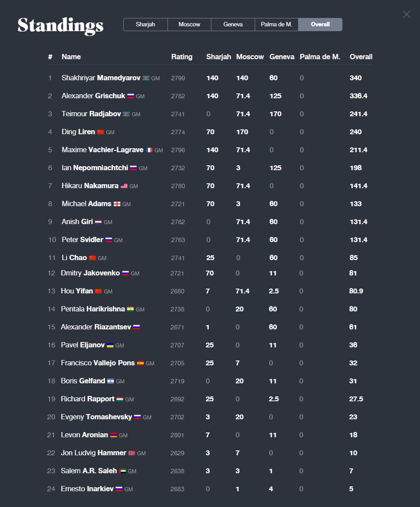This screenshot has height=507, width=420.
Task: Select the Geneva tab
Action: (233, 25)
